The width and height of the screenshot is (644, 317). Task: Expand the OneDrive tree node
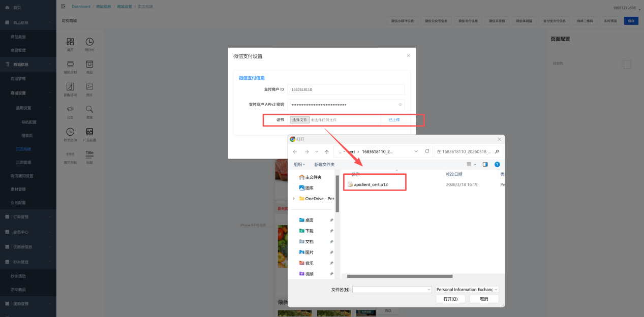point(294,199)
